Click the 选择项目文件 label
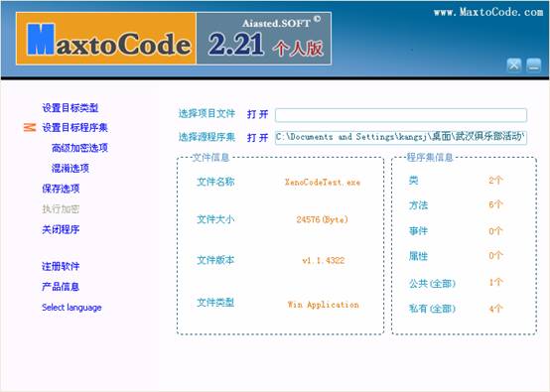Viewport: 550px width, 392px height. (x=206, y=113)
